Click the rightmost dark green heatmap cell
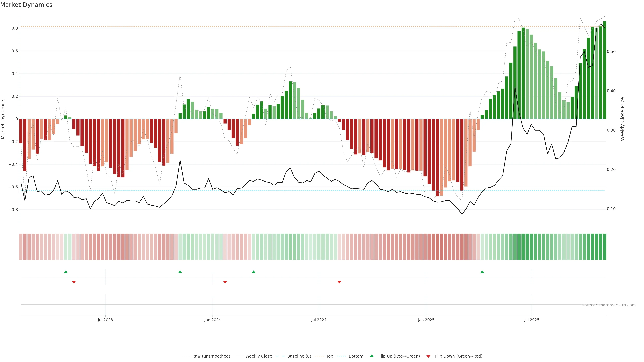The width and height of the screenshot is (644, 362). tap(604, 247)
